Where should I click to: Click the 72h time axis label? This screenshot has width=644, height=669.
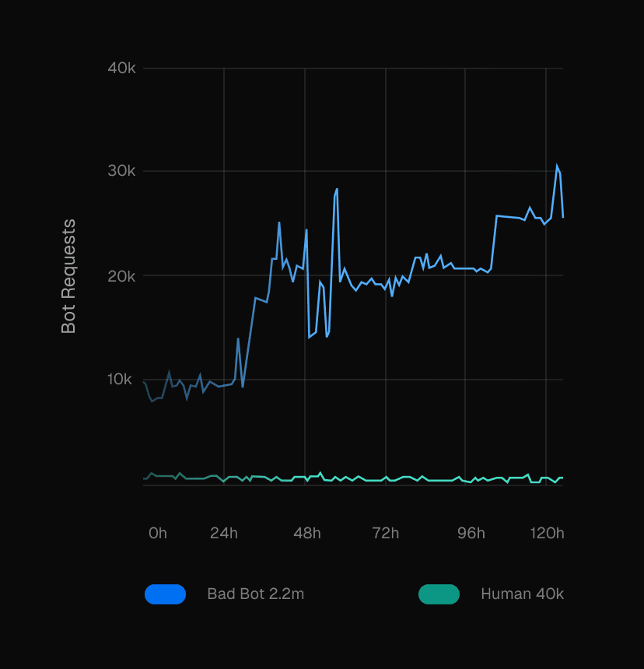point(386,533)
